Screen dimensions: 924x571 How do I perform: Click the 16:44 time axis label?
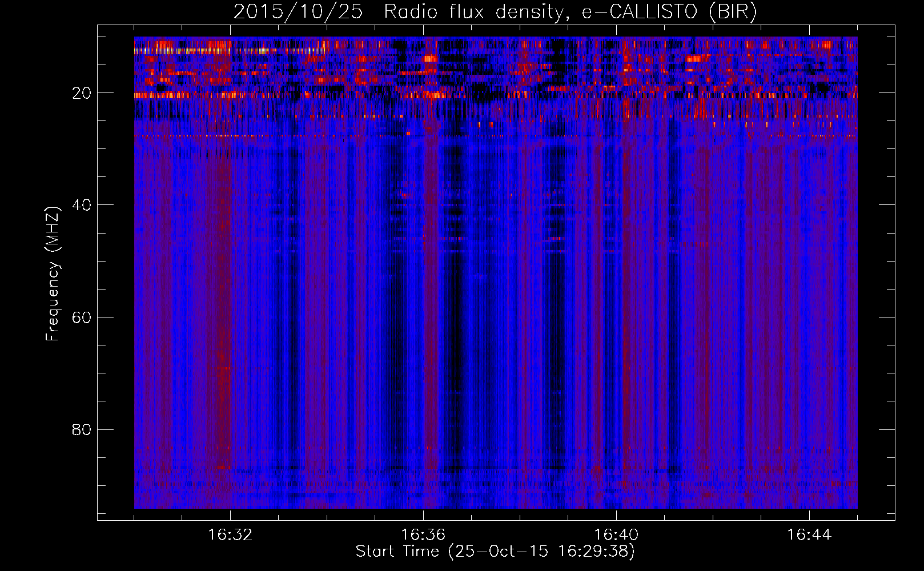tap(809, 535)
